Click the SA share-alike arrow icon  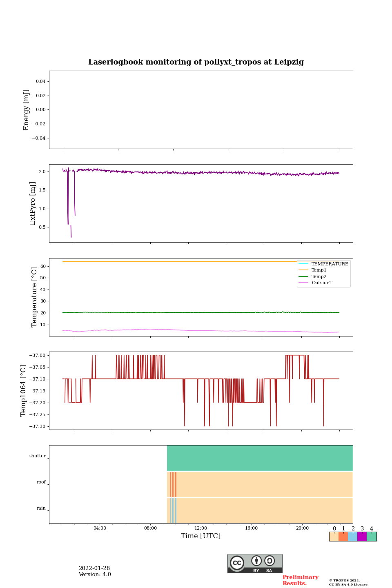point(269,561)
